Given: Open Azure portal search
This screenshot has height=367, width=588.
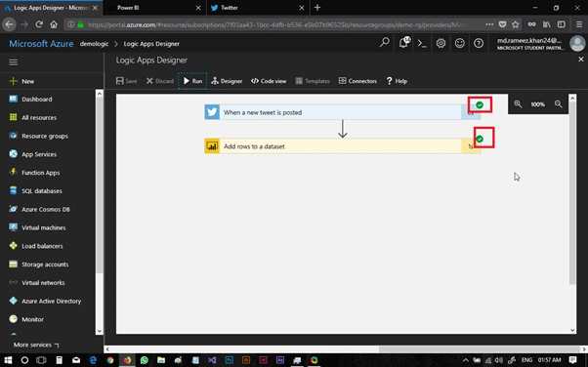Looking at the screenshot, I should tap(385, 43).
